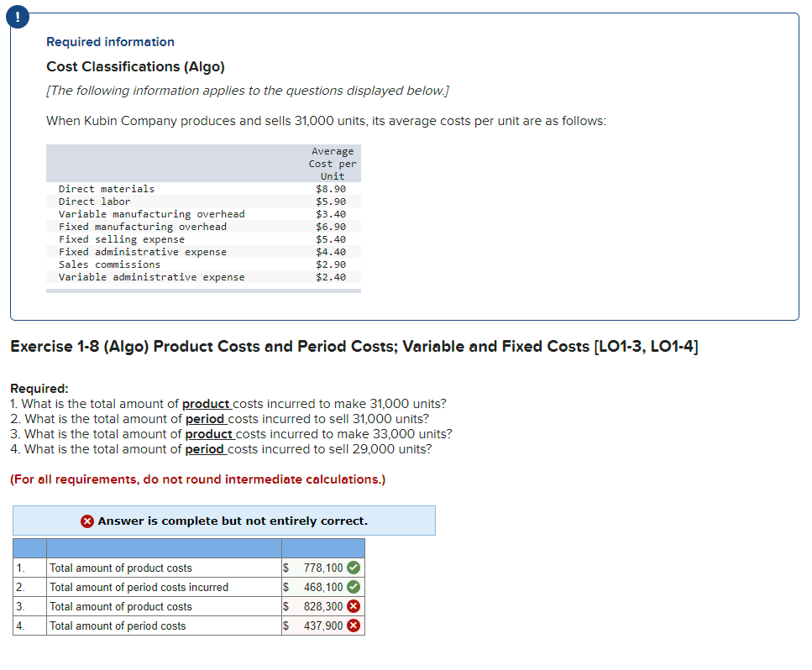The width and height of the screenshot is (812, 670).
Task: Click the 828,300 answer field
Action: tap(323, 606)
